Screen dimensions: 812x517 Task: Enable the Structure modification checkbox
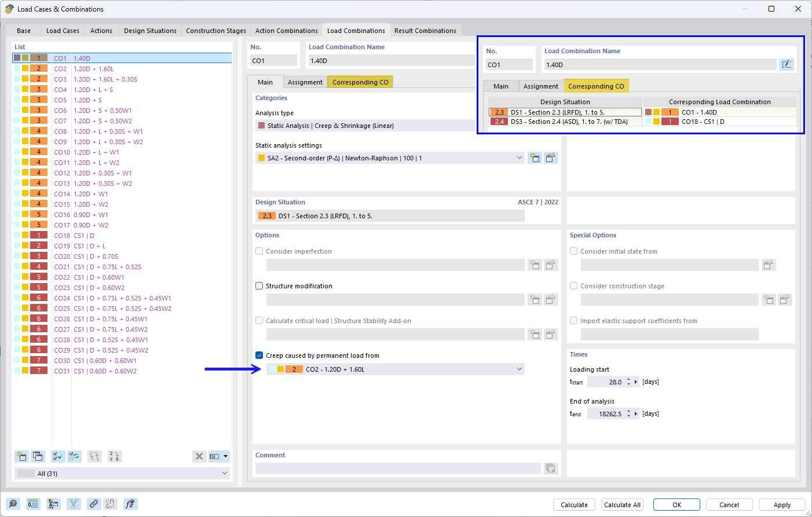point(259,285)
